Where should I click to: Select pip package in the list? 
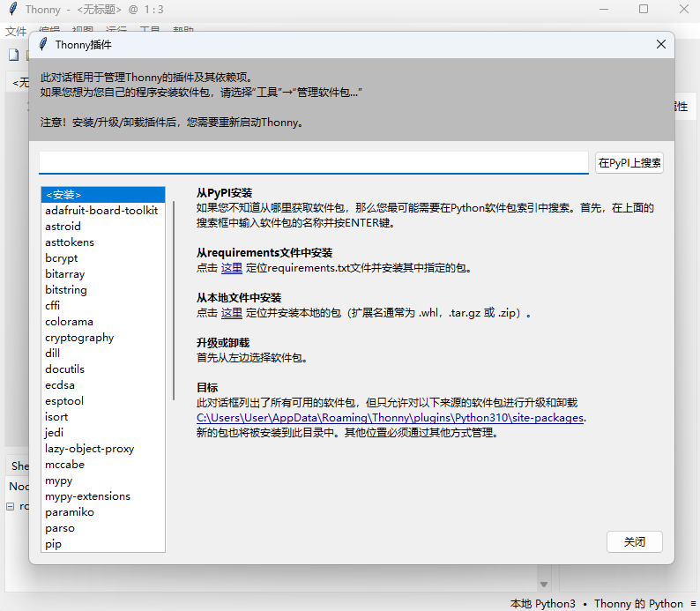click(x=102, y=544)
